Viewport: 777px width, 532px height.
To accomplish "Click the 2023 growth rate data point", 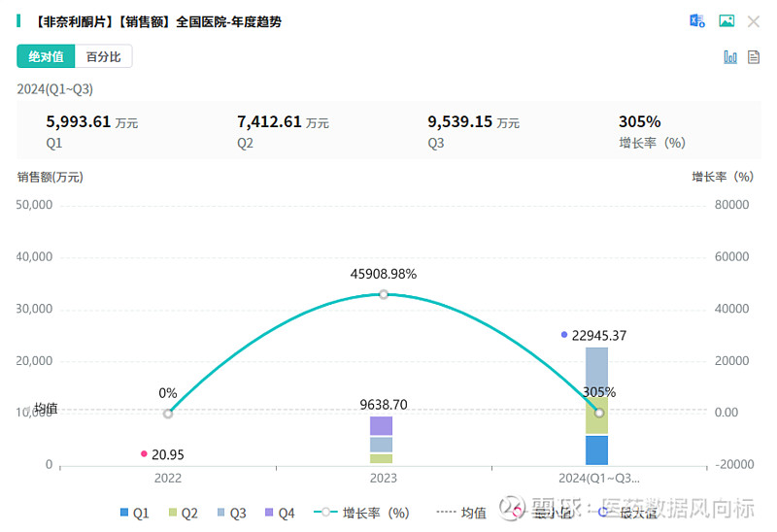I will [x=383, y=294].
